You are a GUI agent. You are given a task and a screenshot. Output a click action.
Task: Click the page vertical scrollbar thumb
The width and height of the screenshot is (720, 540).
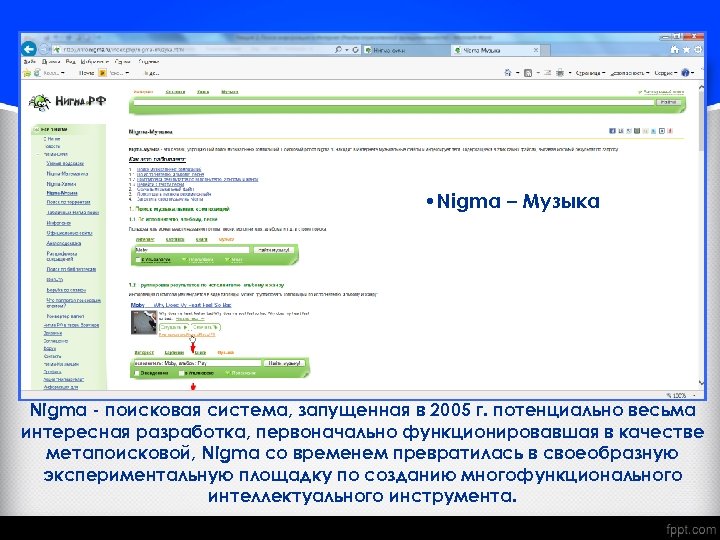(x=701, y=120)
